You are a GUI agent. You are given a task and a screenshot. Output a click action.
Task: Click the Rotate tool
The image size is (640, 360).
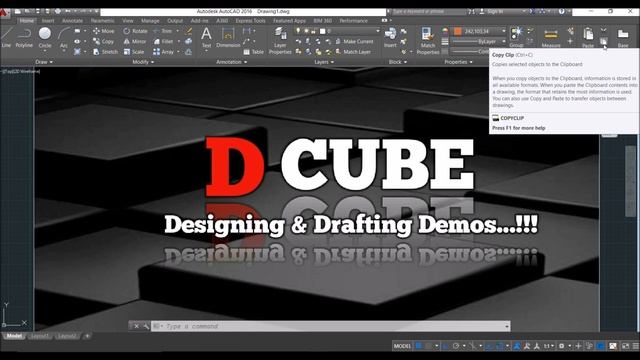click(135, 31)
